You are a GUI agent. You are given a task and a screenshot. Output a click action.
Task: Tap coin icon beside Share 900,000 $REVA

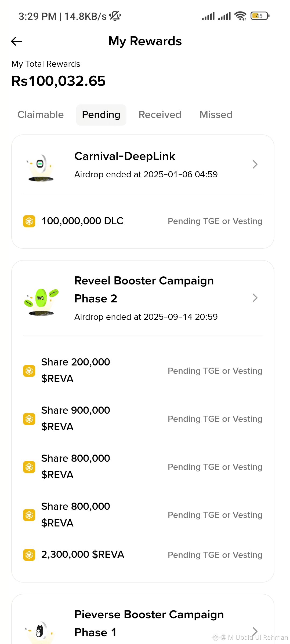point(29,419)
